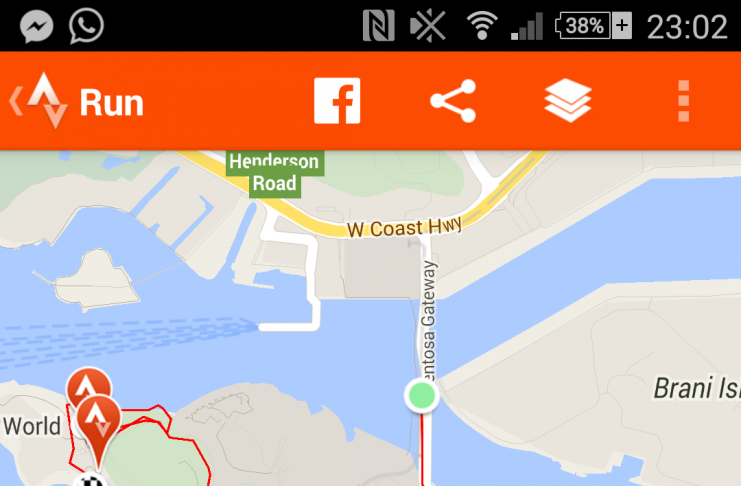Tap the Sentosa Gateway road label
Screen dimensions: 741x486
[x=429, y=321]
